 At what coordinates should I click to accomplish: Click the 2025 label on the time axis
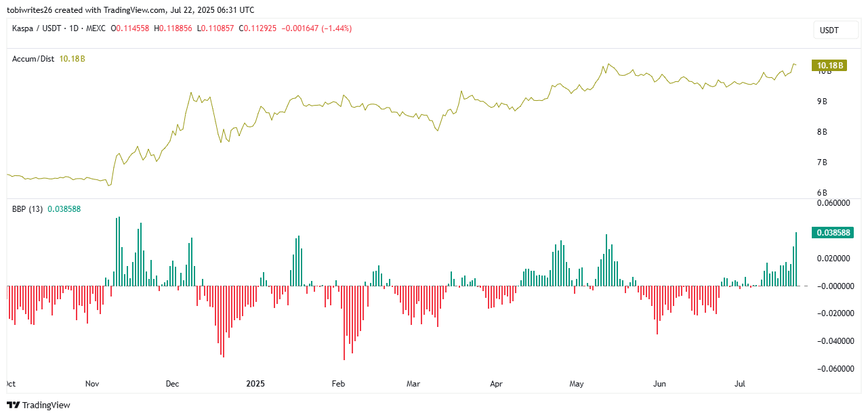[x=255, y=384]
